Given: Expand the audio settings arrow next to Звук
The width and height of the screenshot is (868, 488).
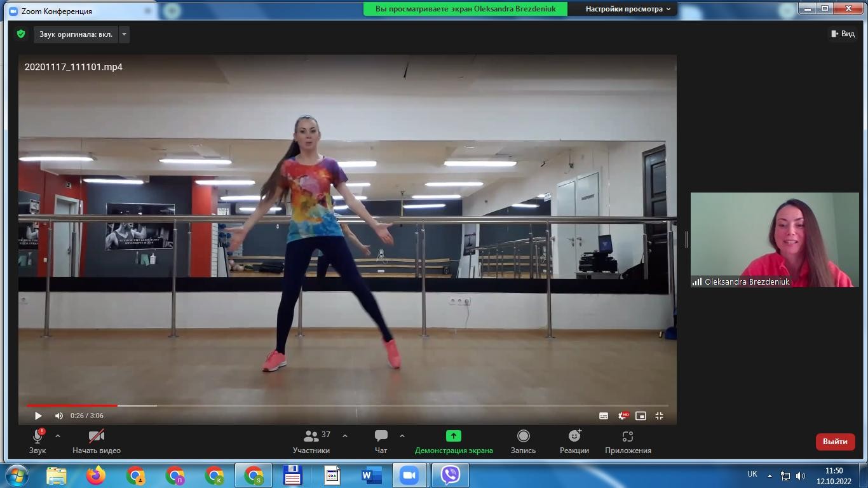Looking at the screenshot, I should pos(58,437).
